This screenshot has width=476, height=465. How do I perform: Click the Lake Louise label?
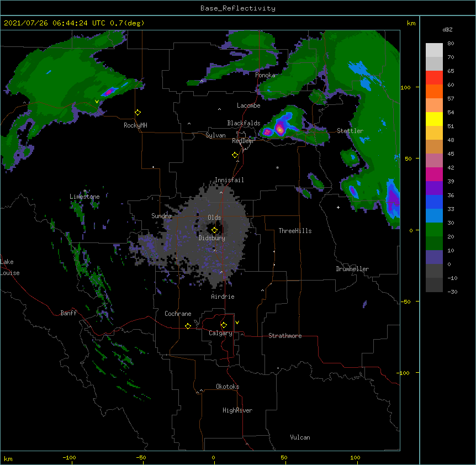[x=10, y=267]
